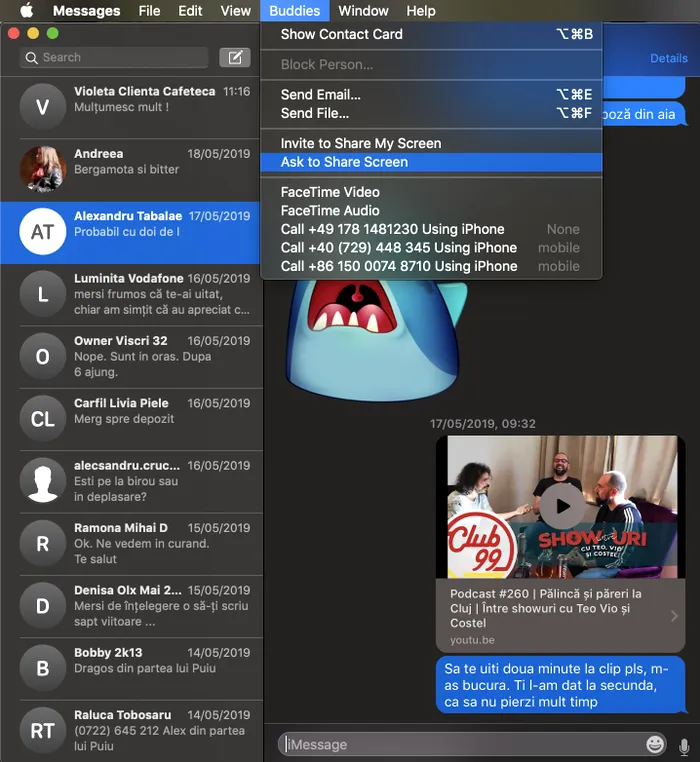Start a FaceTime Audio call

click(x=431, y=210)
